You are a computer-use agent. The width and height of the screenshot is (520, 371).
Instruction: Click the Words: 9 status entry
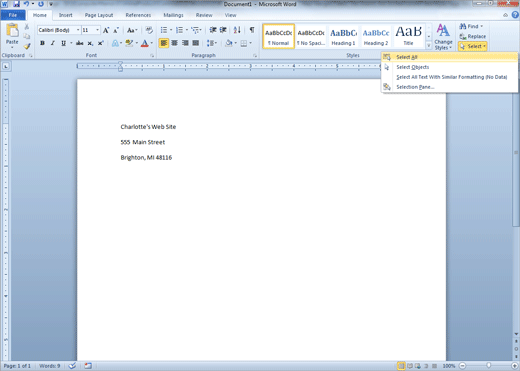50,366
